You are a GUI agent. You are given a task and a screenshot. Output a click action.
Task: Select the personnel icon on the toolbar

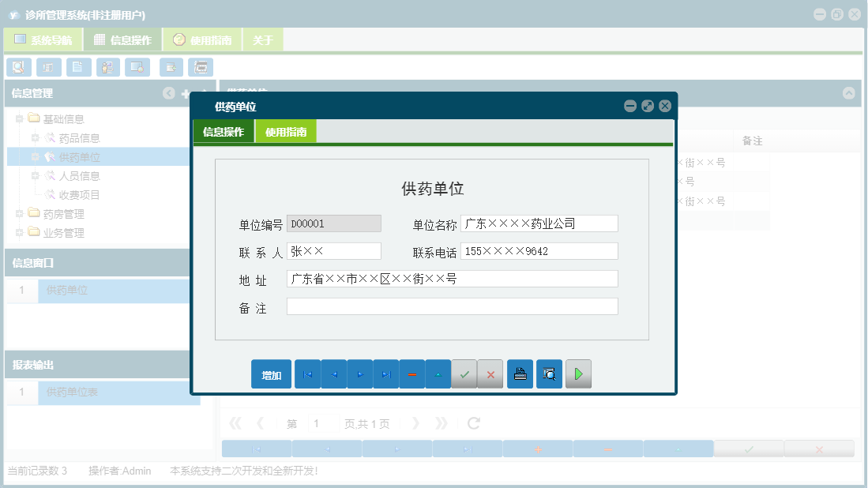click(x=108, y=67)
